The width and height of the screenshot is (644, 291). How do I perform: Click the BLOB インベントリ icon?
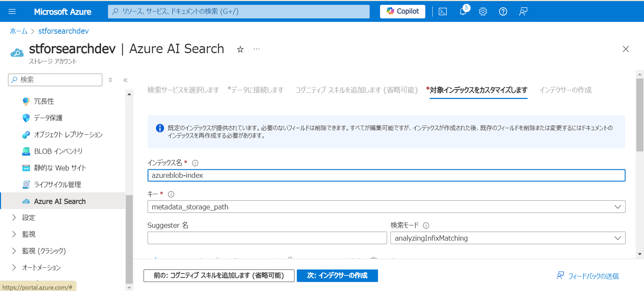[26, 151]
